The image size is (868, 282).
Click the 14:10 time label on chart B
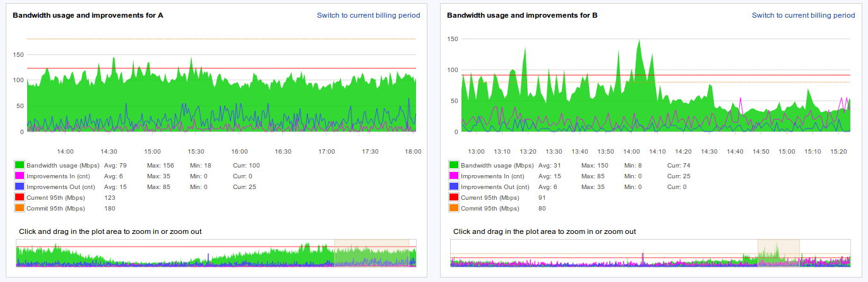click(x=658, y=152)
